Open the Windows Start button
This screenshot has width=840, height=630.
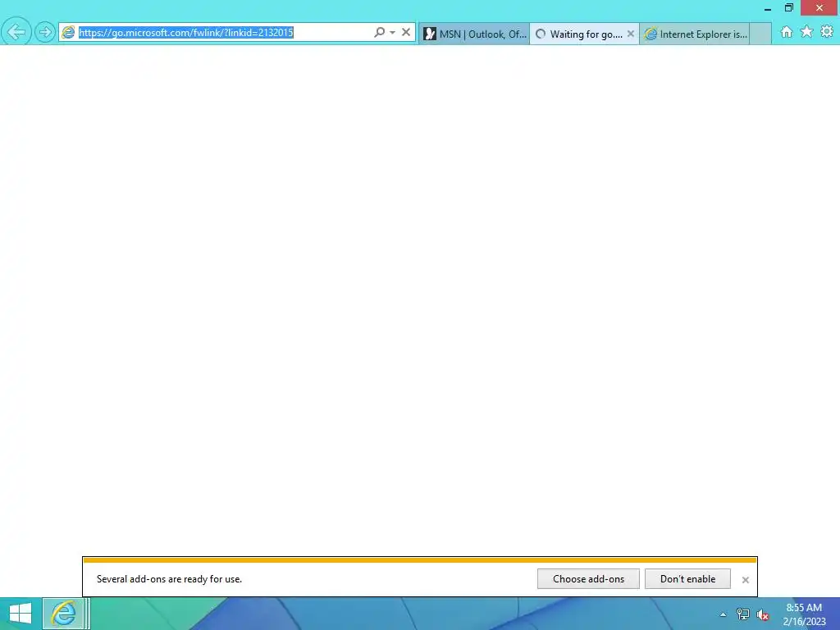click(x=21, y=614)
